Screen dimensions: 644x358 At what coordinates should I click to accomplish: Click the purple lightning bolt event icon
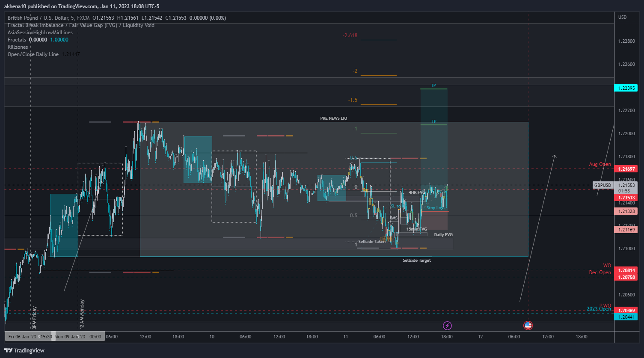pos(447,326)
